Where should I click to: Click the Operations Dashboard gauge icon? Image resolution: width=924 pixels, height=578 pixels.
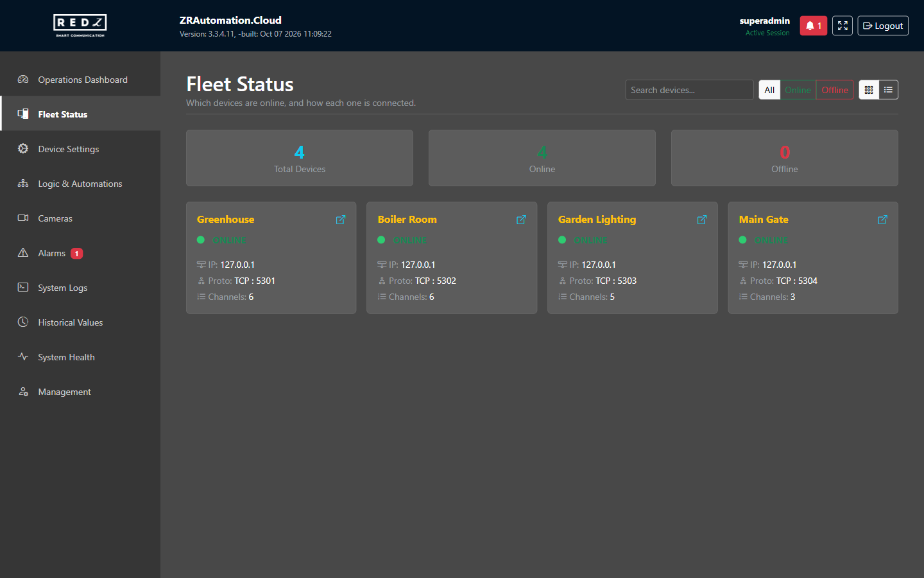tap(23, 80)
